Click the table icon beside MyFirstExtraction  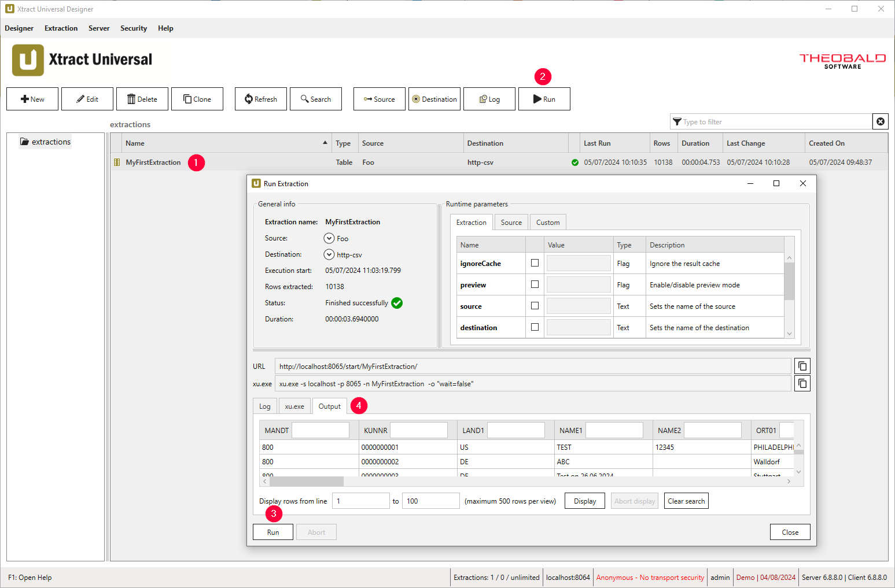[x=117, y=162]
